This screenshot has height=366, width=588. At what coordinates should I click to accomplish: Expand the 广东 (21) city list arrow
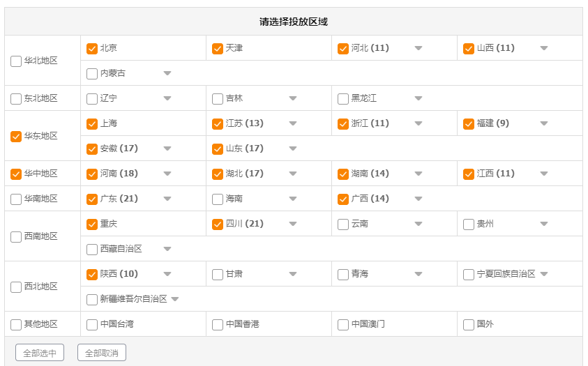coord(167,199)
